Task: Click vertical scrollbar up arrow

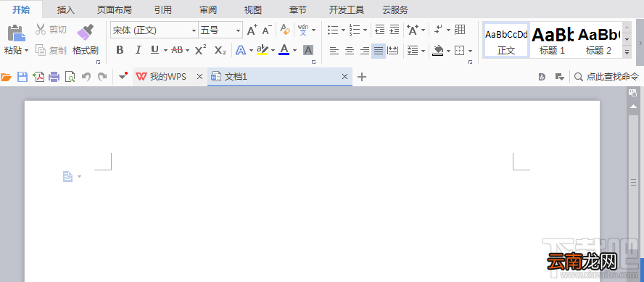Action: [x=633, y=107]
